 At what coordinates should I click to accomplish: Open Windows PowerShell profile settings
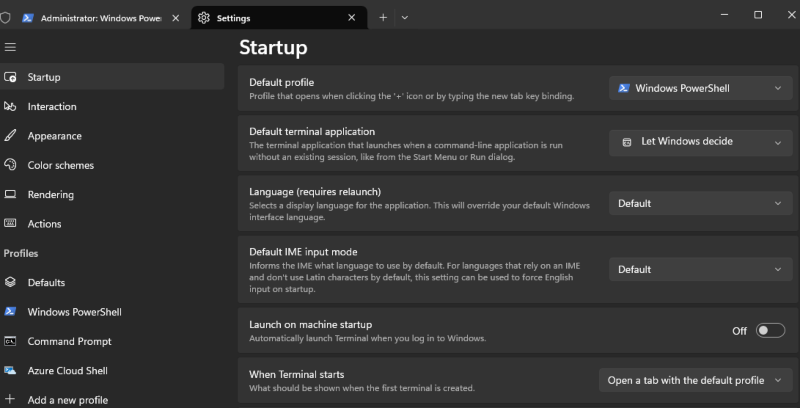point(112,312)
